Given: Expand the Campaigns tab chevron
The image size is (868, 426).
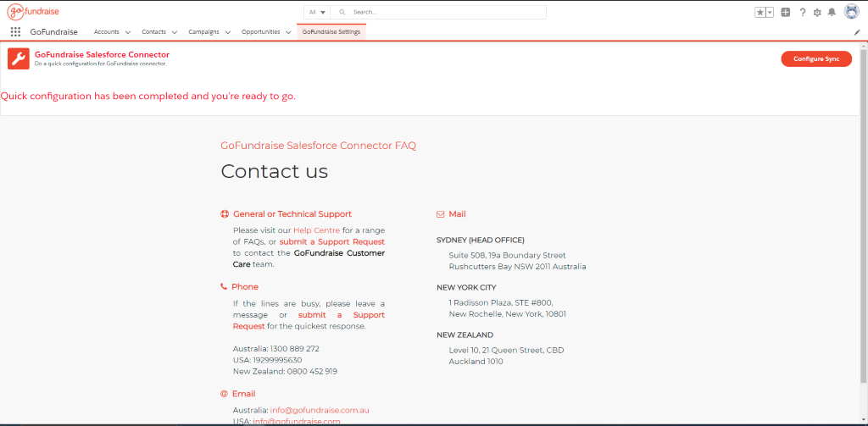Looking at the screenshot, I should click(227, 33).
